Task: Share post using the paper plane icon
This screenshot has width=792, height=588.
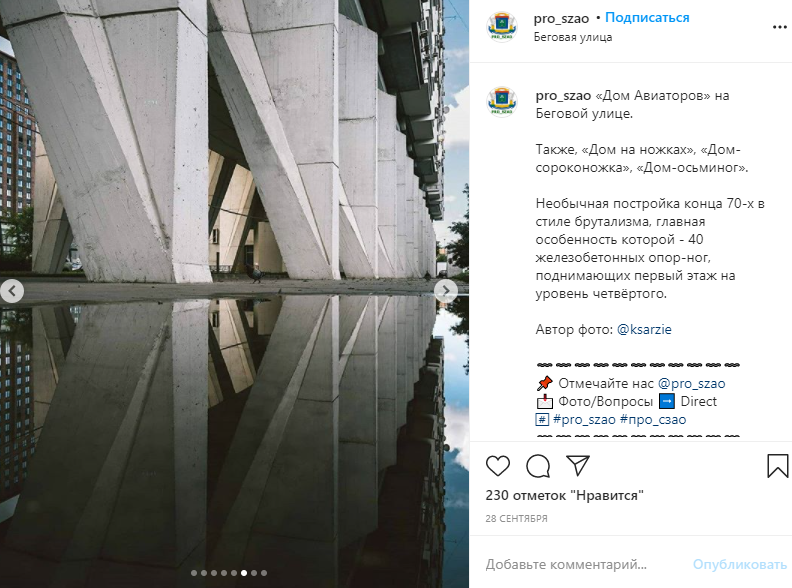Action: tap(578, 465)
